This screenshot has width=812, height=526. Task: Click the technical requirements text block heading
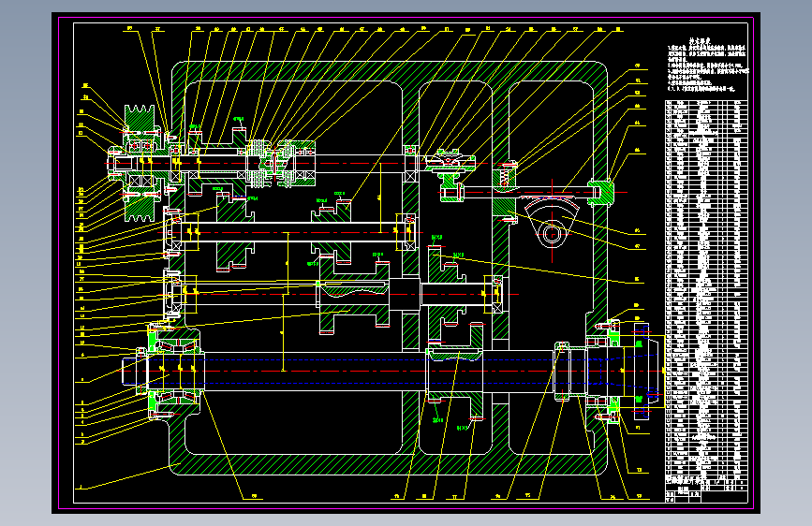coord(699,40)
